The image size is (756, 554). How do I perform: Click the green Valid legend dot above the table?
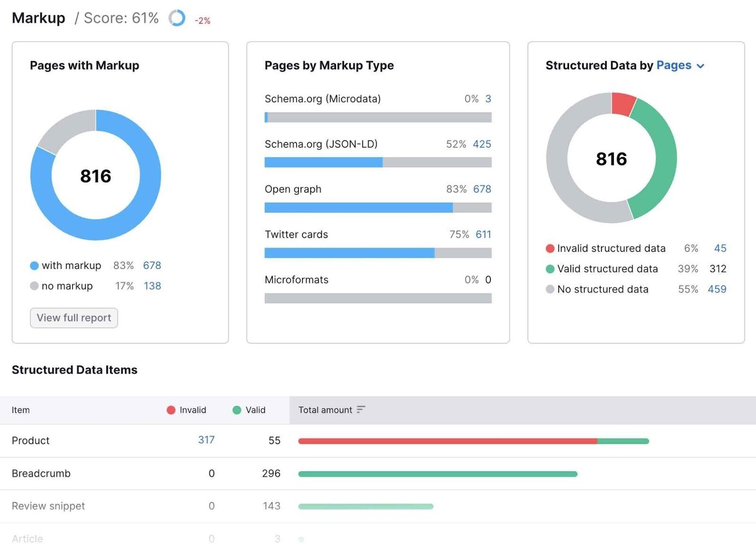(x=237, y=410)
